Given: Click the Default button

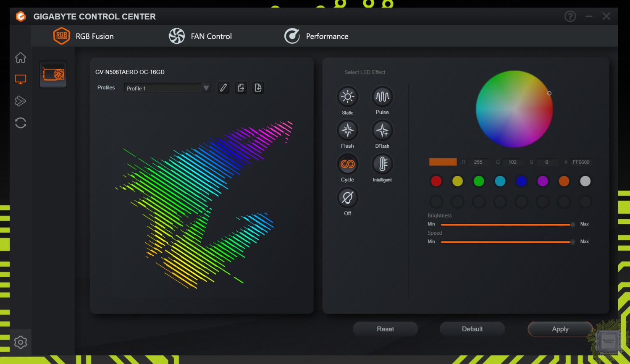Looking at the screenshot, I should pos(472,329).
